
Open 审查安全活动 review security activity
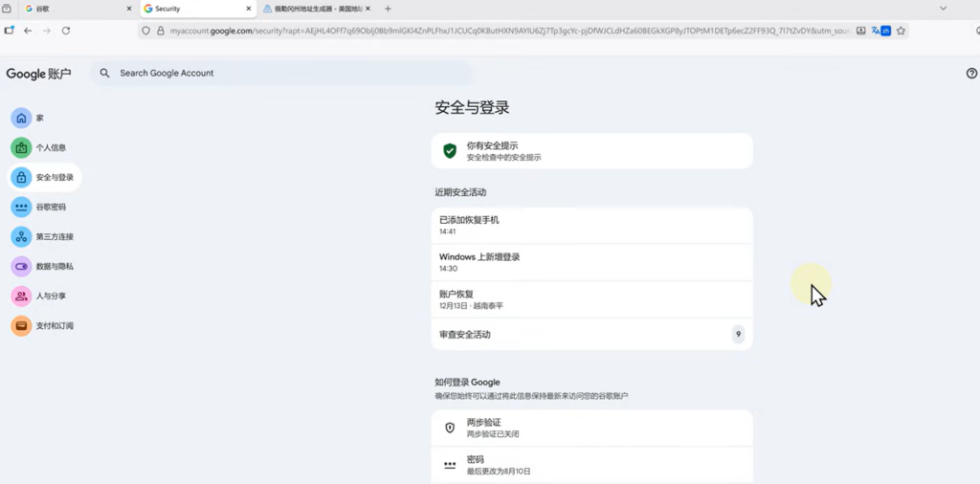(591, 335)
